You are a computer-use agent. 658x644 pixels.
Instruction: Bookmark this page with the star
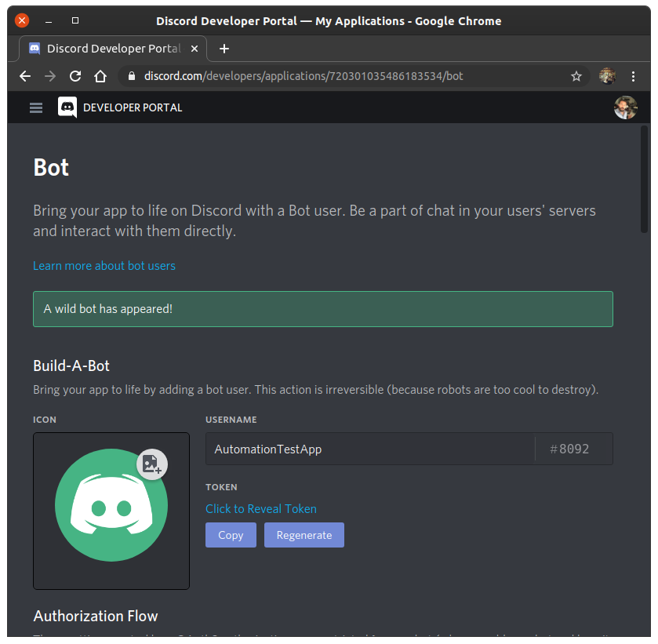(x=576, y=76)
